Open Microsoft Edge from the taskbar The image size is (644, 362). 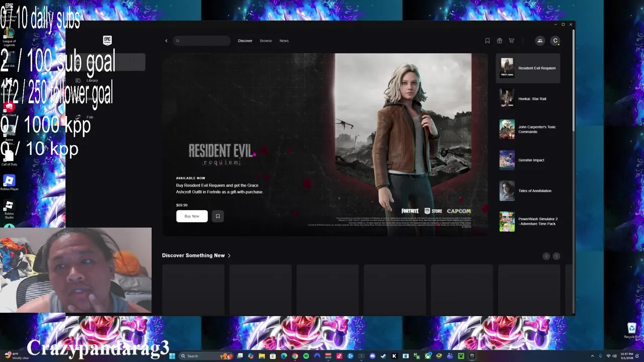coord(284,356)
